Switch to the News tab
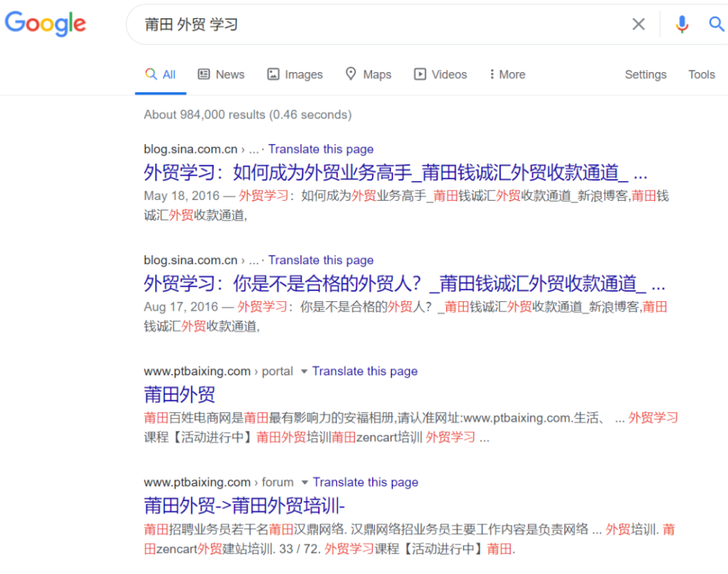This screenshot has width=728, height=574. point(221,75)
